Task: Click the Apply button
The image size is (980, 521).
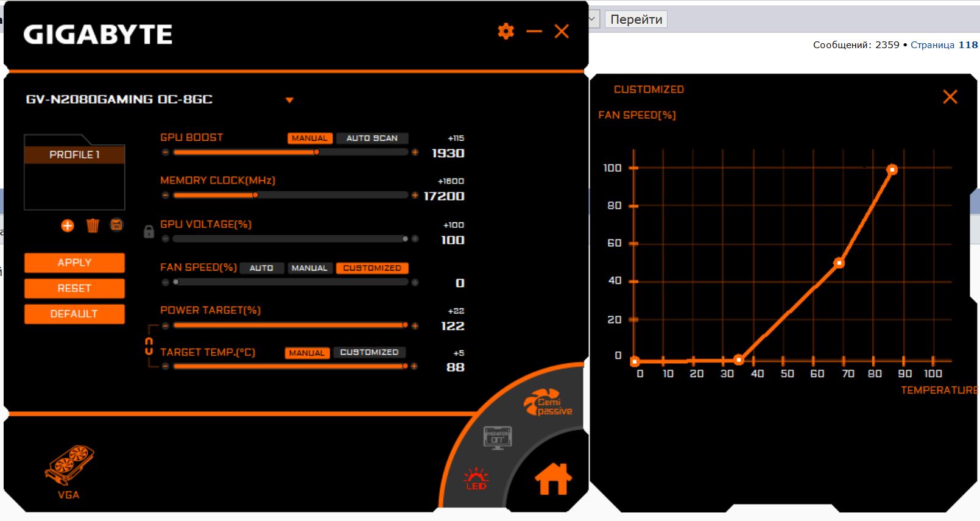Action: coord(74,263)
